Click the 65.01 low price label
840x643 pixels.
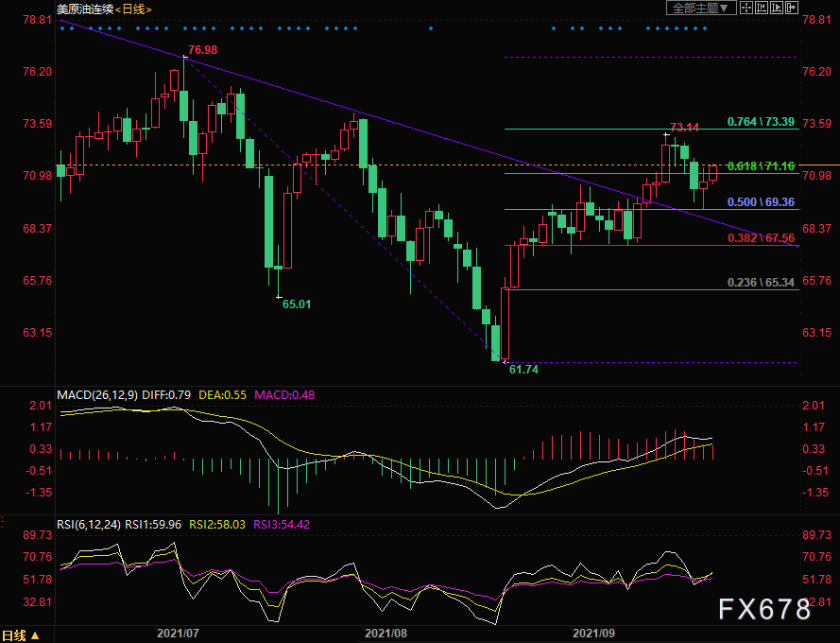[297, 304]
